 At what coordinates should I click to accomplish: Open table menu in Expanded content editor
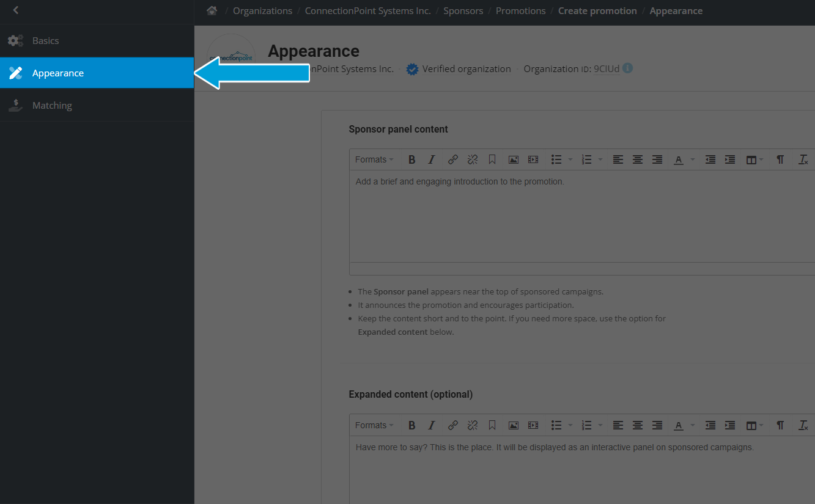[754, 425]
